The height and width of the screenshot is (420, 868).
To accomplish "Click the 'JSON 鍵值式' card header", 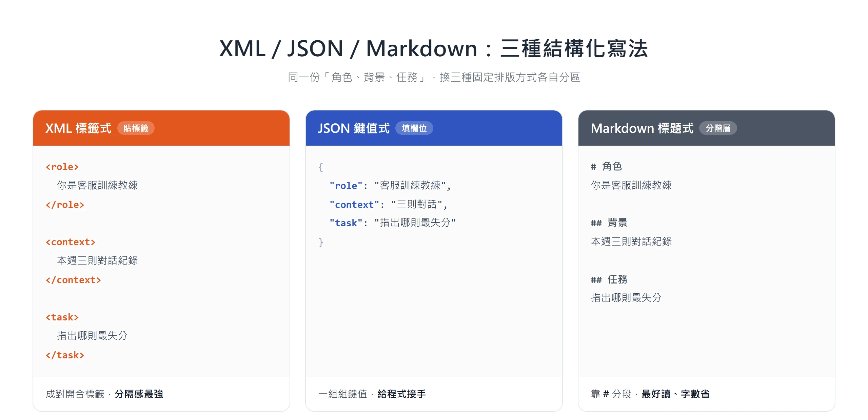I will (434, 128).
